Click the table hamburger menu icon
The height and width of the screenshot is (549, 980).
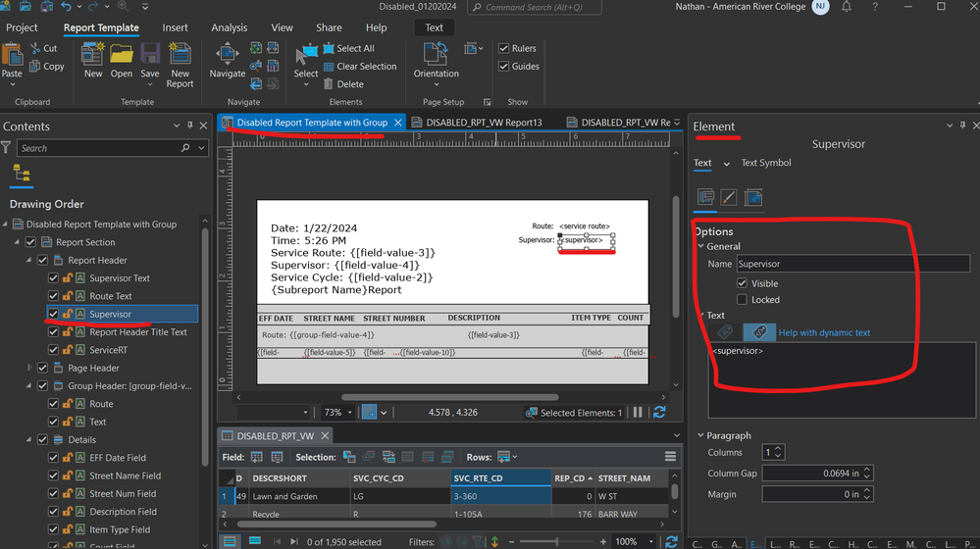[670, 457]
